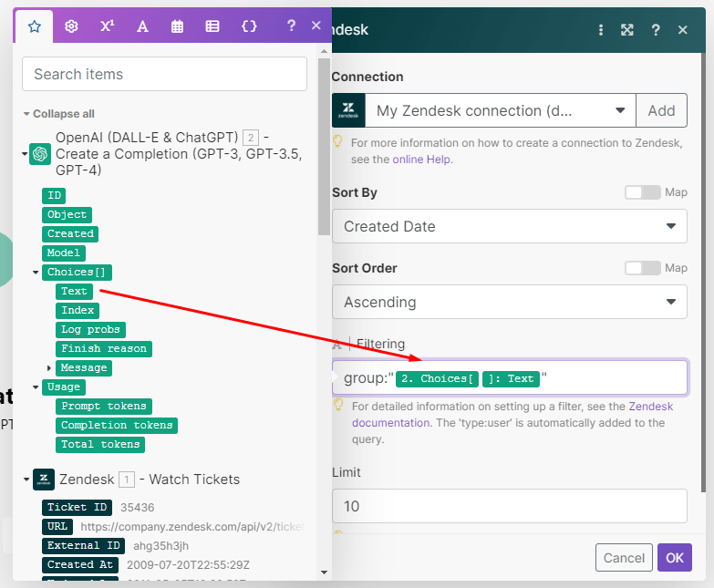Screen dimensions: 714x588
Task: Toggle Map switch for Sort Order
Action: click(x=642, y=268)
